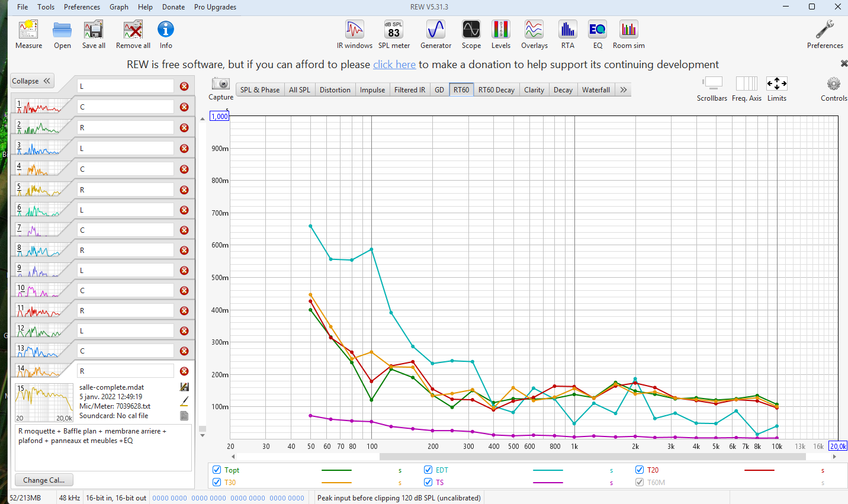Collapse the measurements panel

point(33,81)
